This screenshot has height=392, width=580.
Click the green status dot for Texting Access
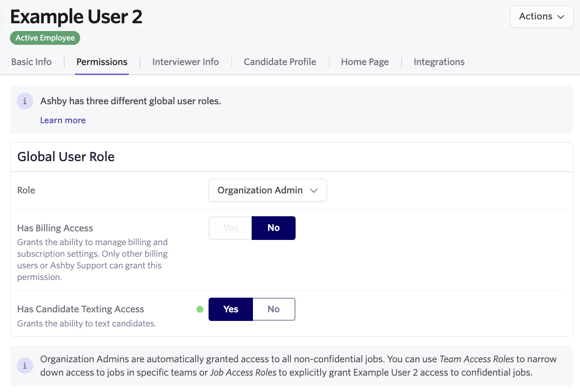tap(200, 309)
